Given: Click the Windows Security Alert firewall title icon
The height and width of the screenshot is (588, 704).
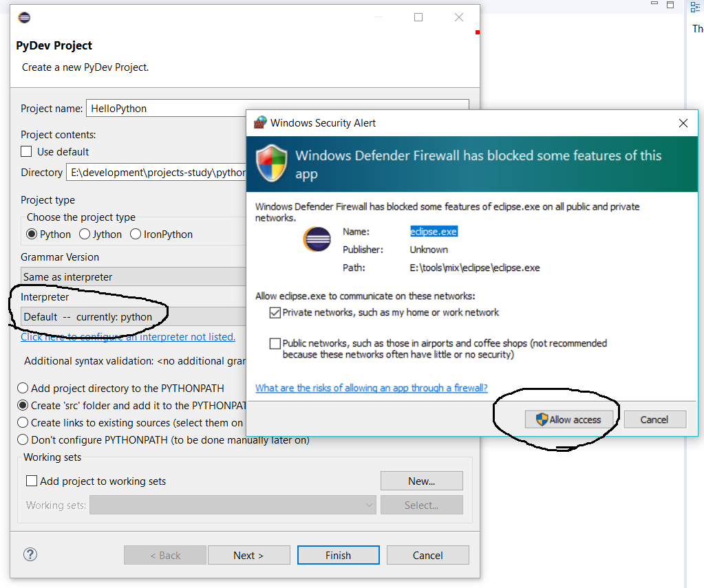Looking at the screenshot, I should pos(260,122).
